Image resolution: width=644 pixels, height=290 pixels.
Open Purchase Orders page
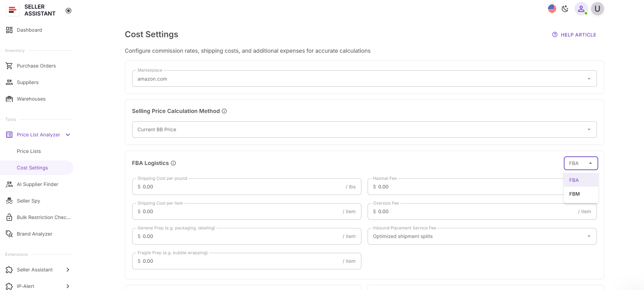(x=36, y=66)
